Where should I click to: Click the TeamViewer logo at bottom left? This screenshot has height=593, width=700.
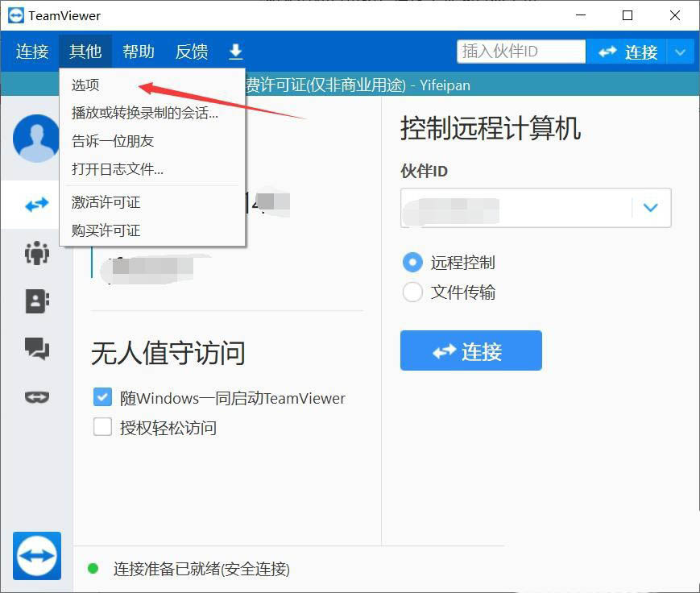click(36, 556)
